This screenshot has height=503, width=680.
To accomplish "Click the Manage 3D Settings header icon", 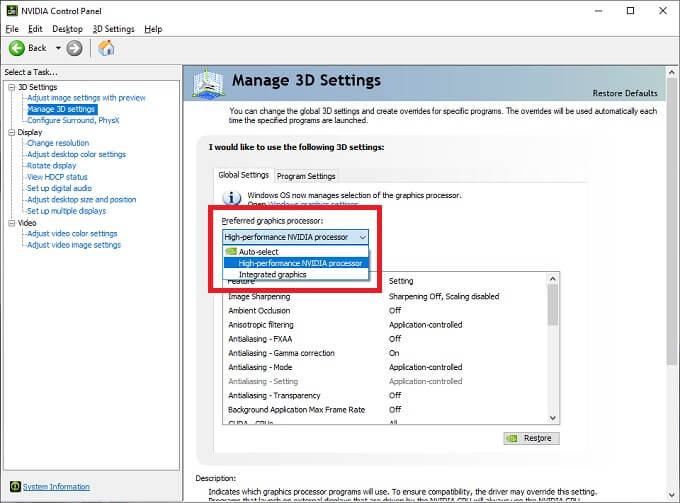I will pos(207,84).
